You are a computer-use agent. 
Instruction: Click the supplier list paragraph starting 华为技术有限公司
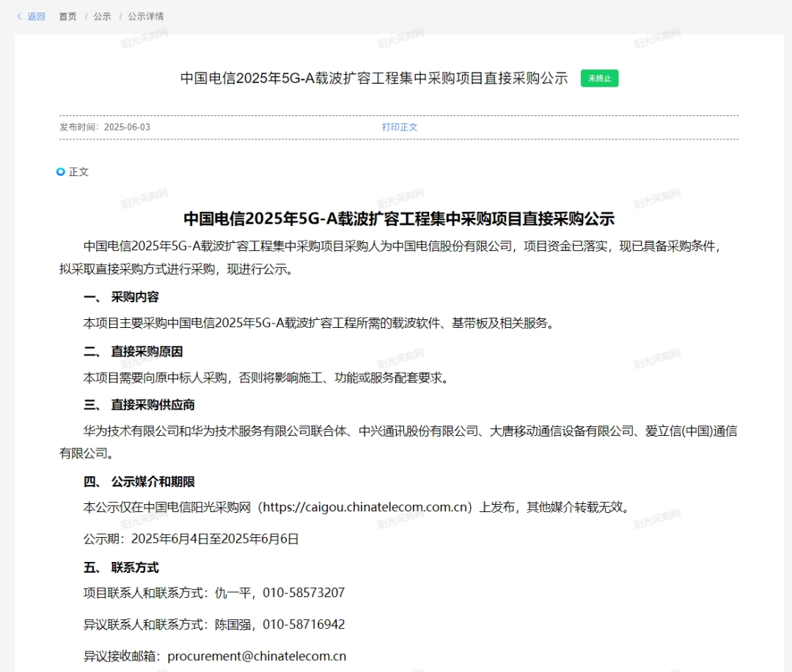point(398,442)
